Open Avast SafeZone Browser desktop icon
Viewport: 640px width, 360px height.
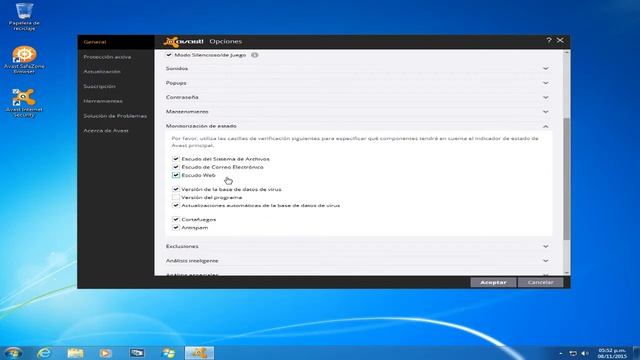point(24,60)
